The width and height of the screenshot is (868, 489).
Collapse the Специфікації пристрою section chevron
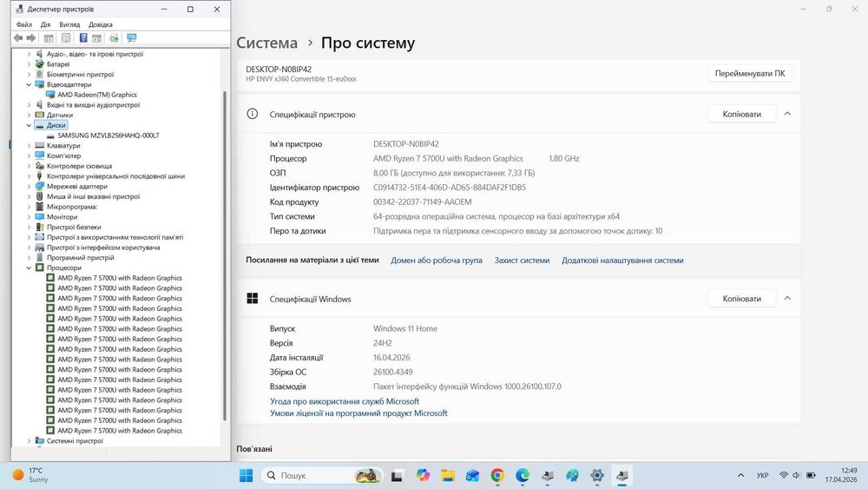[787, 114]
